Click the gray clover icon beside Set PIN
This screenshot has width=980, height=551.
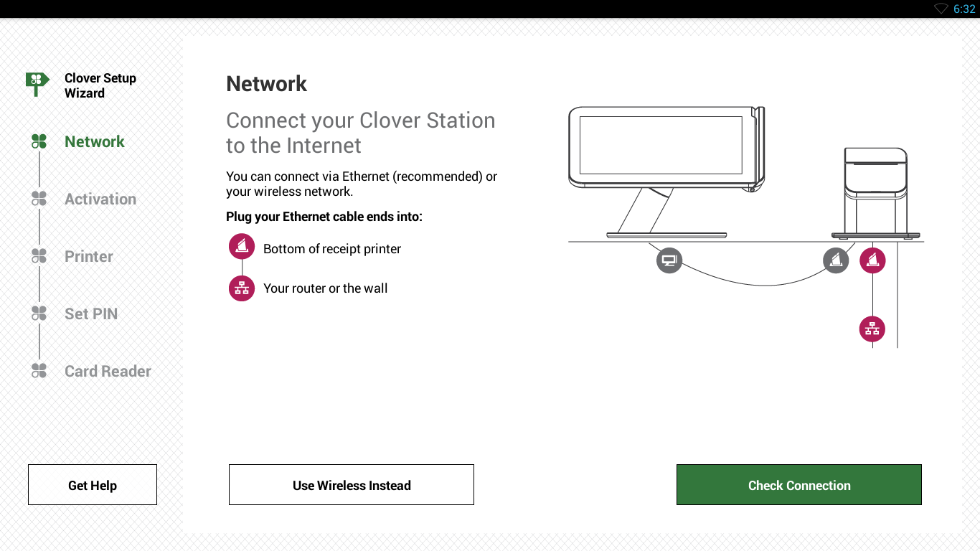point(39,314)
